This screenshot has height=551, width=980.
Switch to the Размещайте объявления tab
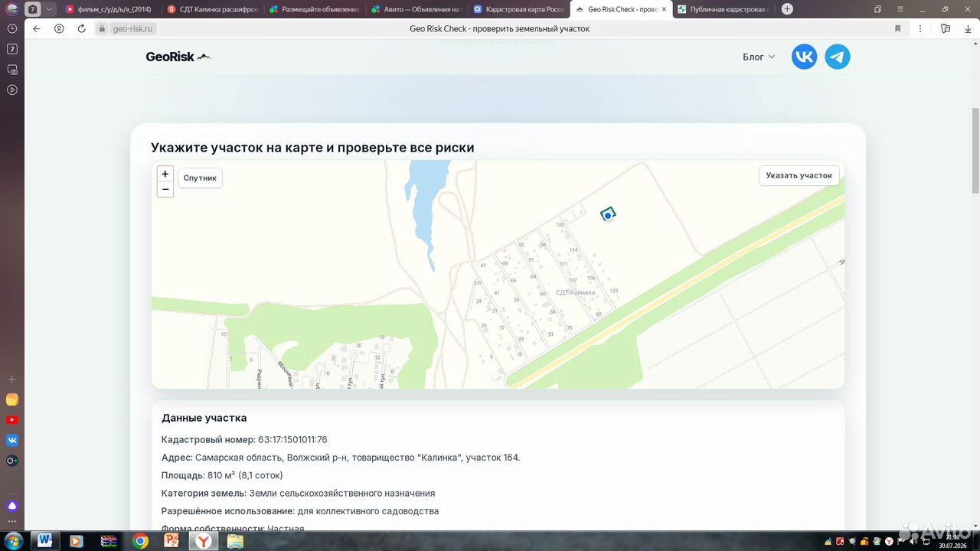pyautogui.click(x=314, y=9)
